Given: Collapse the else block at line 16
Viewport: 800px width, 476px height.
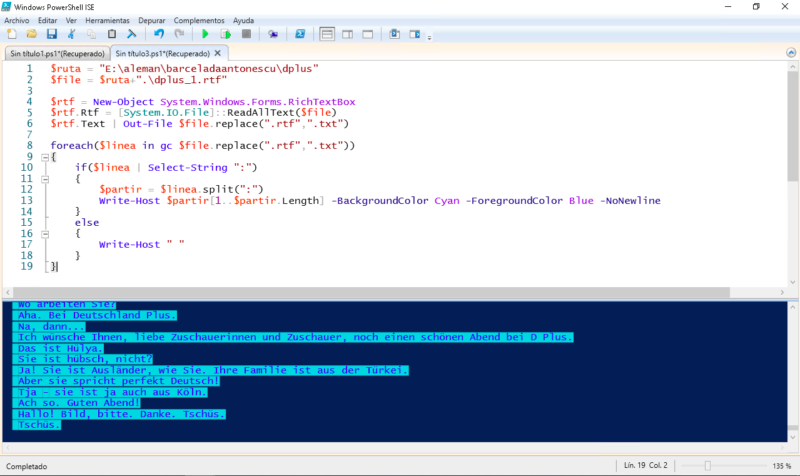Looking at the screenshot, I should 45,234.
